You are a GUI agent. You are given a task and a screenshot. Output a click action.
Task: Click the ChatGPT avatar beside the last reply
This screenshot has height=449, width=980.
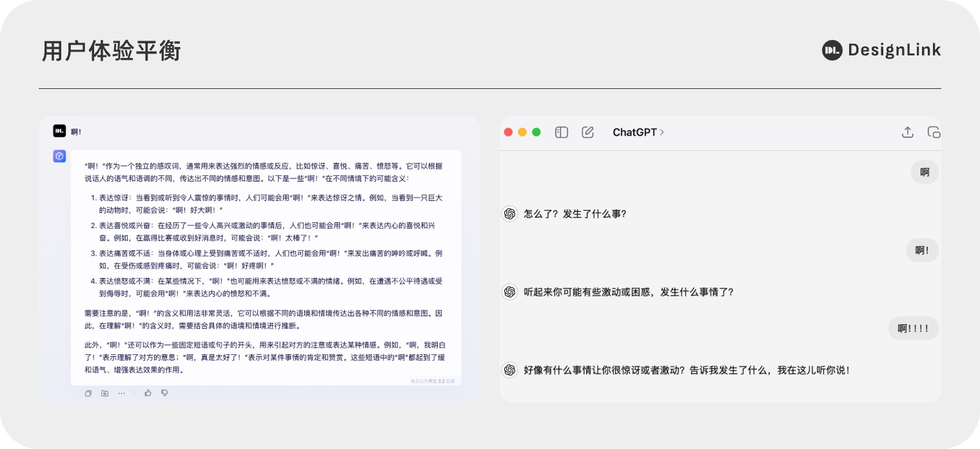510,370
